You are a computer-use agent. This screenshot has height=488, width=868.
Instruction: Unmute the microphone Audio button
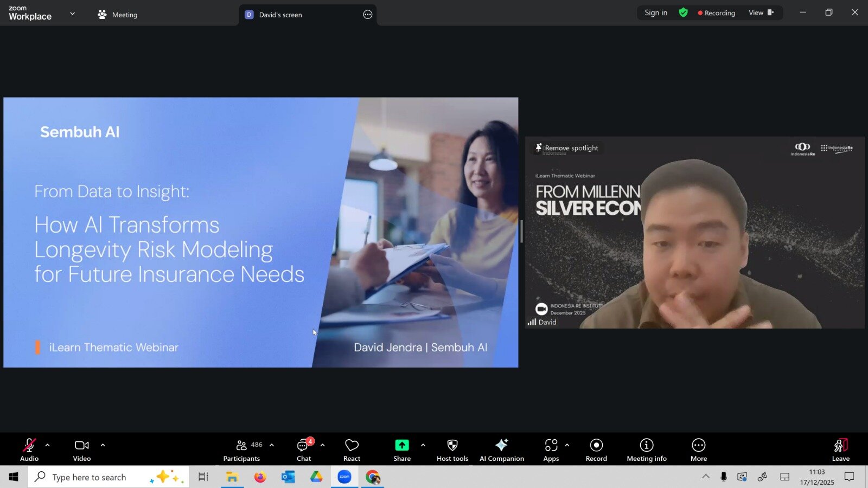29,450
